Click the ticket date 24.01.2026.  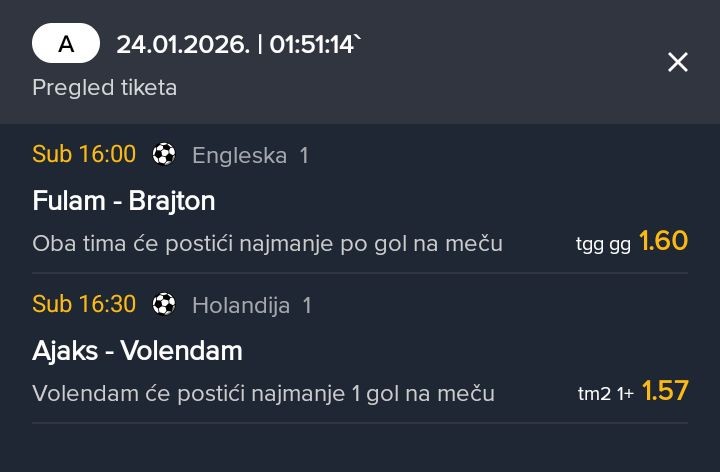(x=183, y=44)
